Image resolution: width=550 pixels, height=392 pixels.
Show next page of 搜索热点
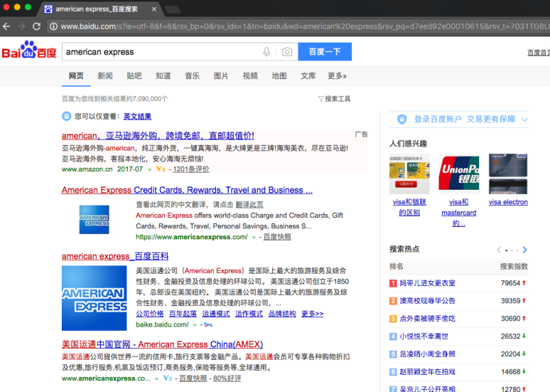[x=525, y=250]
